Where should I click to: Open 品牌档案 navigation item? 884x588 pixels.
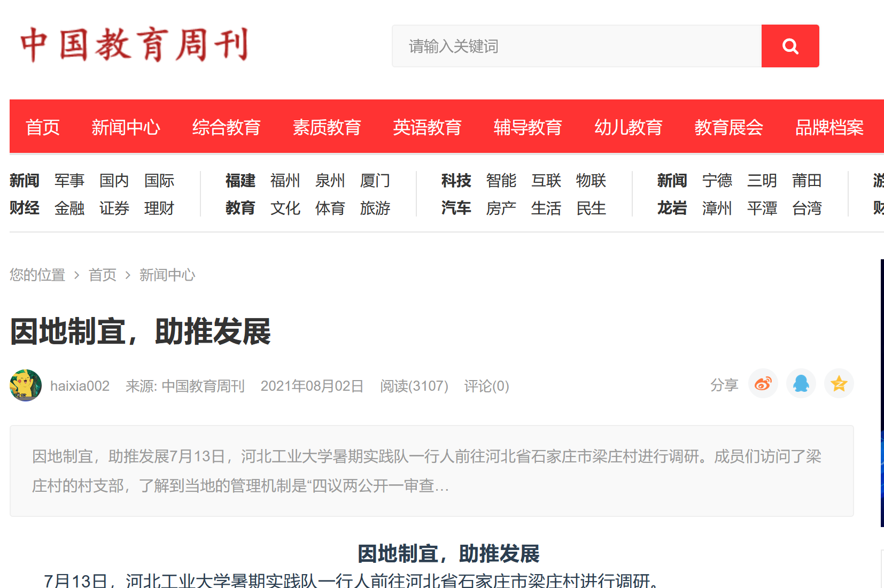[829, 127]
